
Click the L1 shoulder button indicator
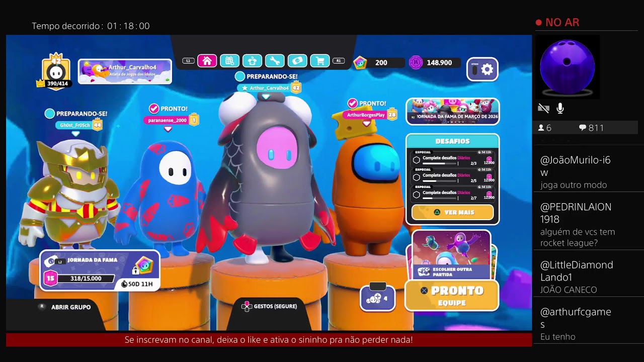tap(188, 61)
